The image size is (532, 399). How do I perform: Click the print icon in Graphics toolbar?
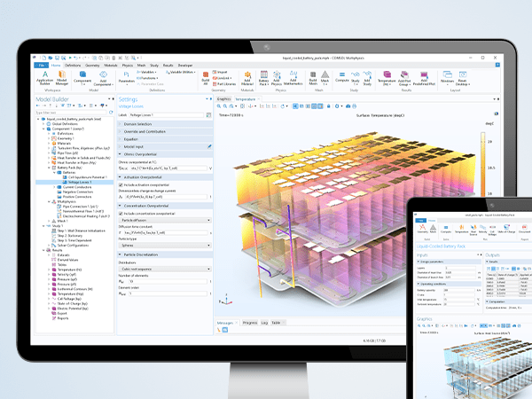pyautogui.click(x=354, y=106)
